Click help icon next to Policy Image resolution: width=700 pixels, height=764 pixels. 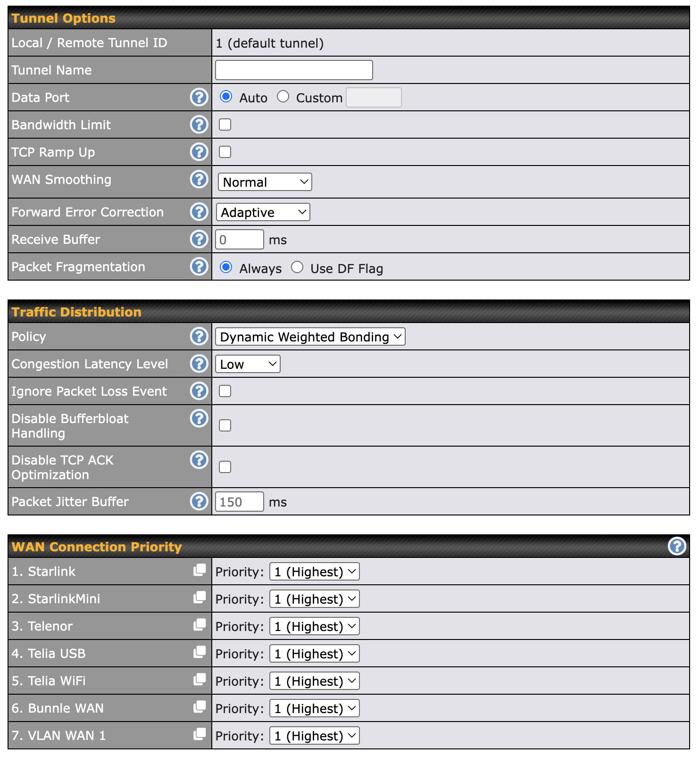(199, 336)
